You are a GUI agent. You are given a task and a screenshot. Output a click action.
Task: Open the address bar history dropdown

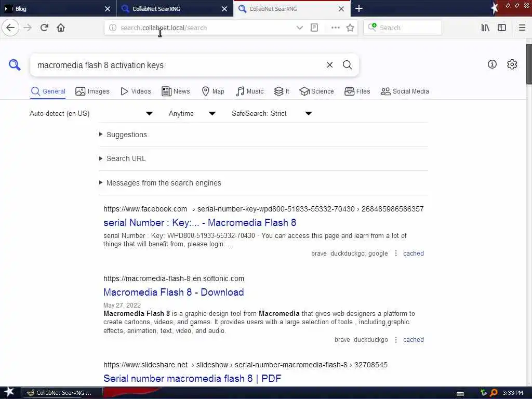pos(299,28)
